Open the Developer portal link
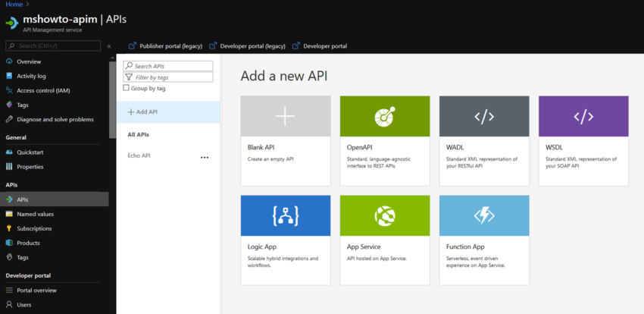The image size is (644, 314). [x=324, y=46]
